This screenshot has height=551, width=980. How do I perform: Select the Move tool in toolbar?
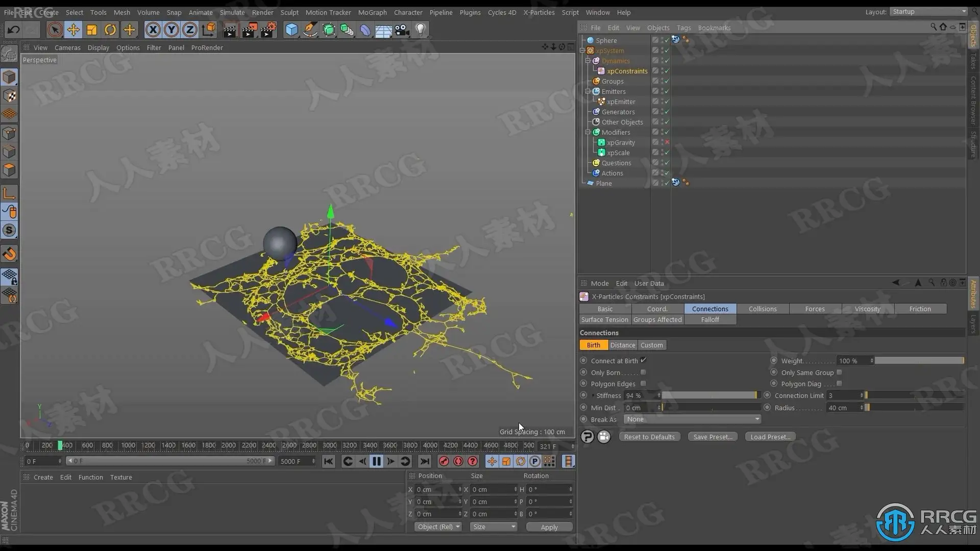(x=73, y=30)
